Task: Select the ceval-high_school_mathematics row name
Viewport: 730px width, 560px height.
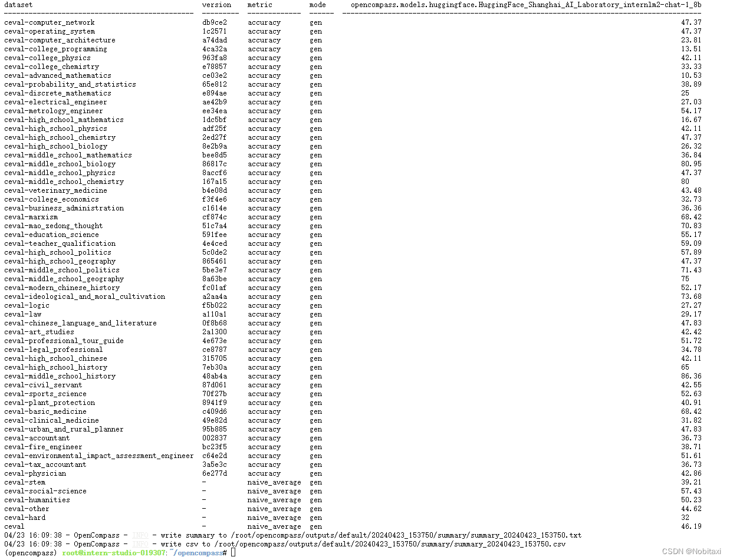Action: tap(64, 120)
